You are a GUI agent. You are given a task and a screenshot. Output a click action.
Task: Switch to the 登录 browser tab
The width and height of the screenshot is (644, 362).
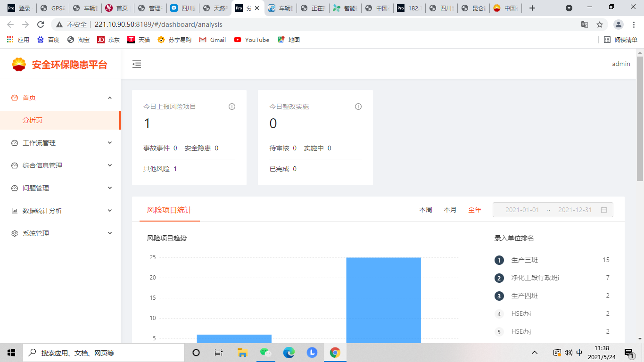(19, 8)
